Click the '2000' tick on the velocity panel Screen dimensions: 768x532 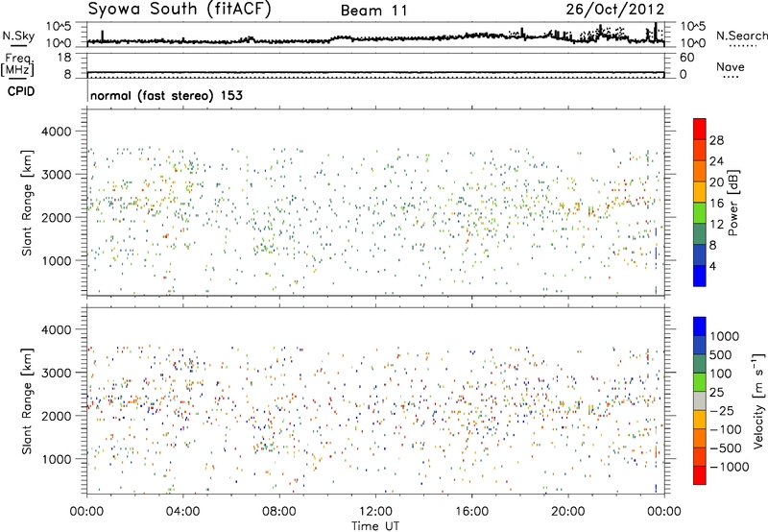point(56,416)
